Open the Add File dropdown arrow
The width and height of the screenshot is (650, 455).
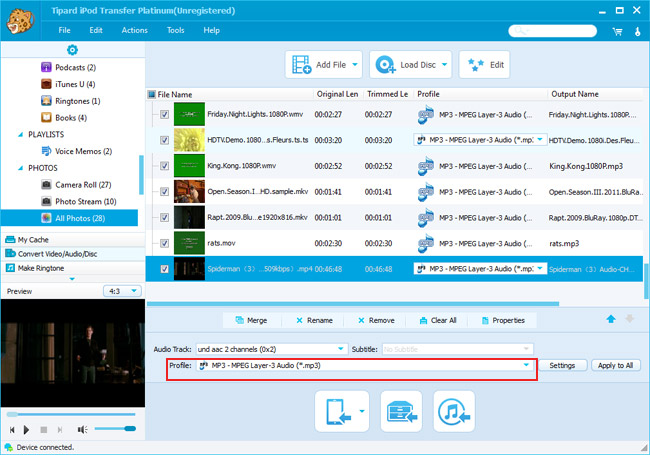click(355, 65)
